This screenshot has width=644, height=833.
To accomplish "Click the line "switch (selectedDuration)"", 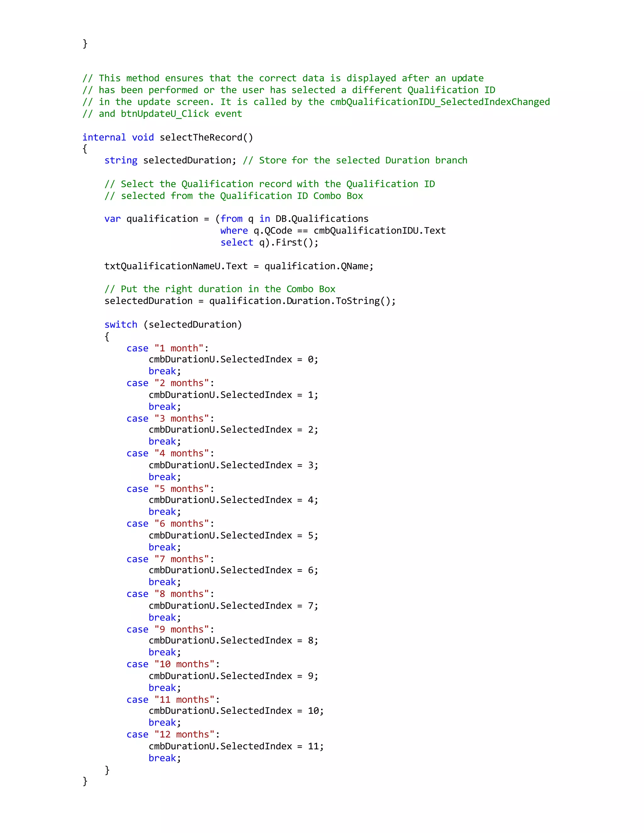I will [x=173, y=324].
